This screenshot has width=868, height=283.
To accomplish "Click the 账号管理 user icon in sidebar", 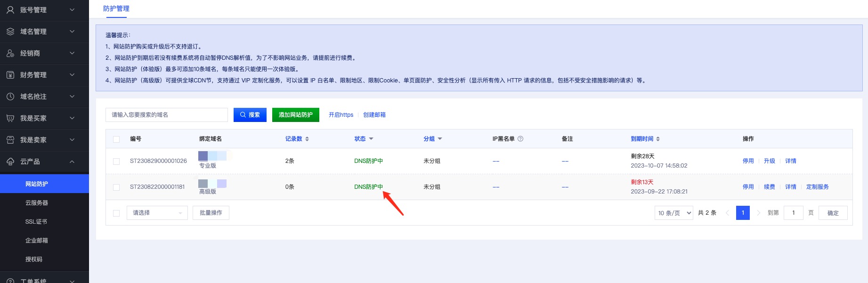I will 10,10.
